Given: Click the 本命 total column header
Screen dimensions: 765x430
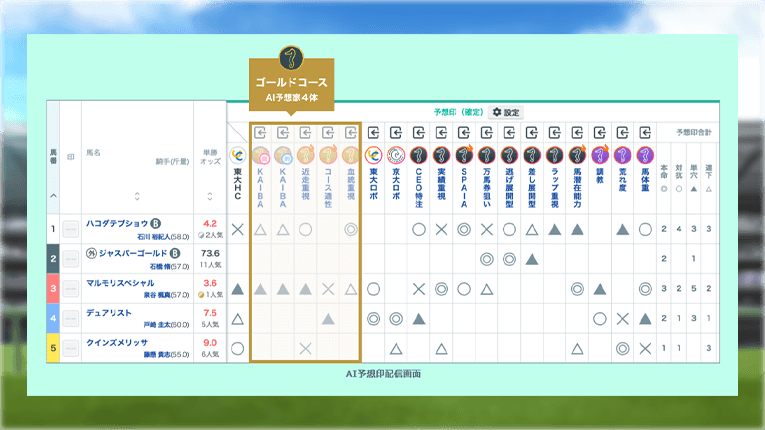Looking at the screenshot, I should pos(664,178).
